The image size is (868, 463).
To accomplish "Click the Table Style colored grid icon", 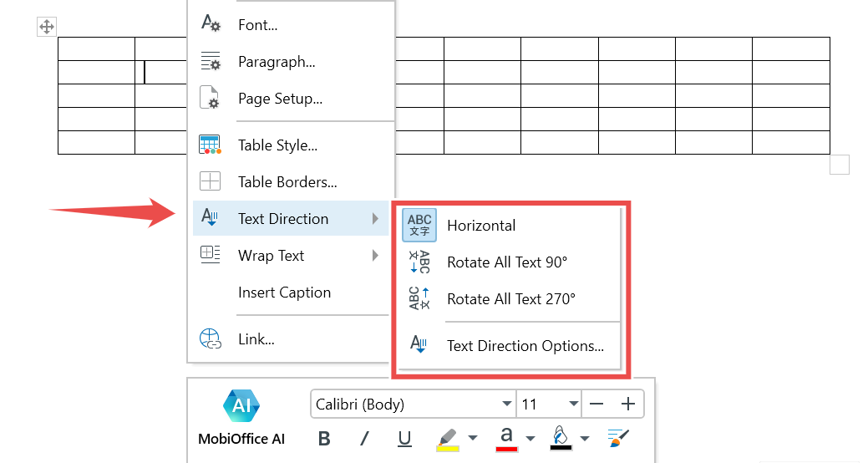I will tap(210, 145).
